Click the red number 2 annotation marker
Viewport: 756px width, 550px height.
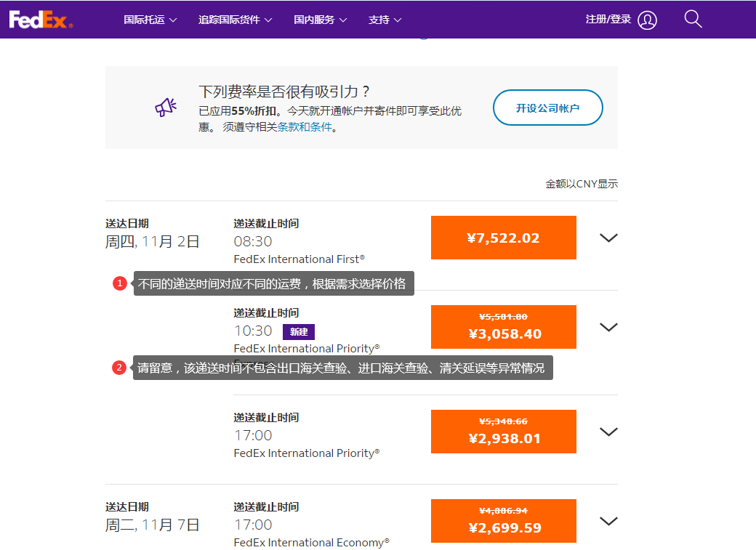pos(120,368)
